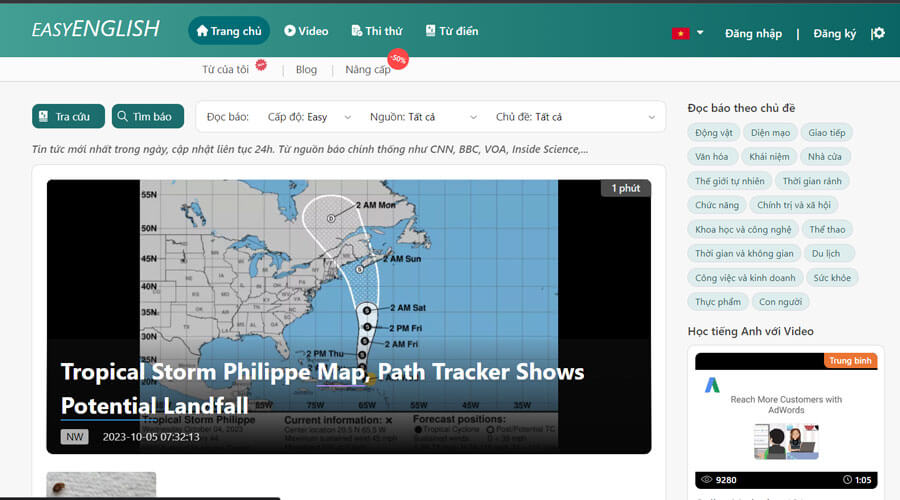This screenshot has height=500, width=900.
Task: Click the settings gear icon
Action: (878, 33)
